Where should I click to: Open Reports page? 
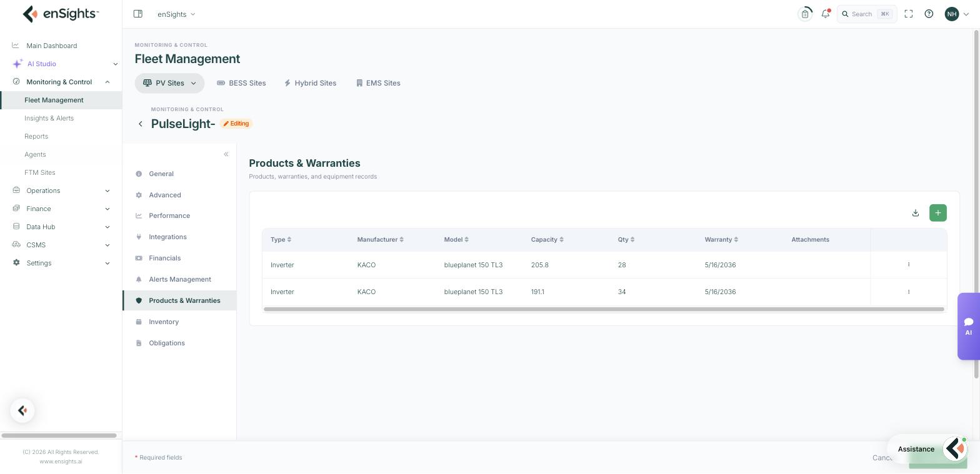click(x=36, y=136)
